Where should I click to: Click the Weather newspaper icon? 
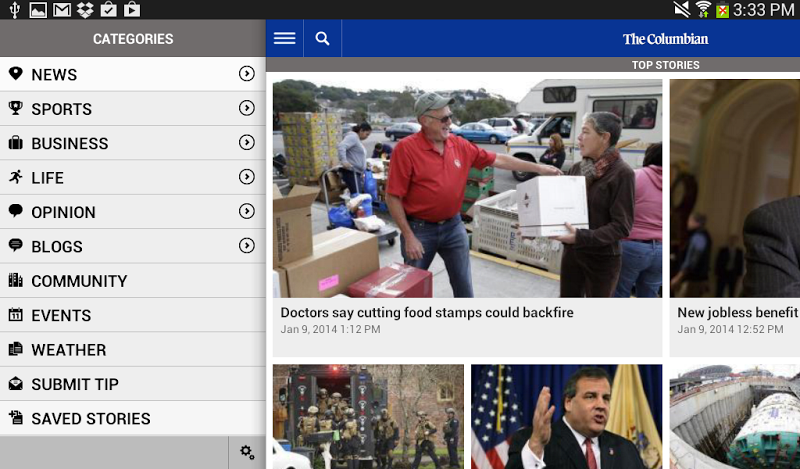click(16, 349)
